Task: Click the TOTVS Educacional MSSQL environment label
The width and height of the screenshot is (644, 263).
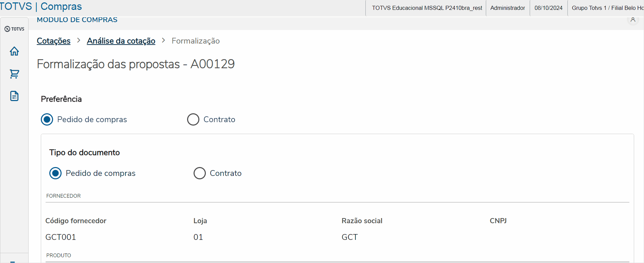Action: pyautogui.click(x=427, y=8)
